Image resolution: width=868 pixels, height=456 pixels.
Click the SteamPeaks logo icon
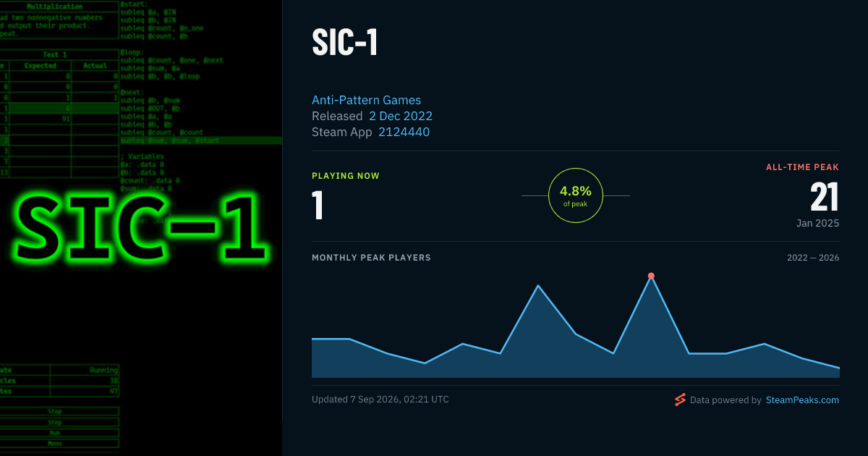(x=679, y=400)
